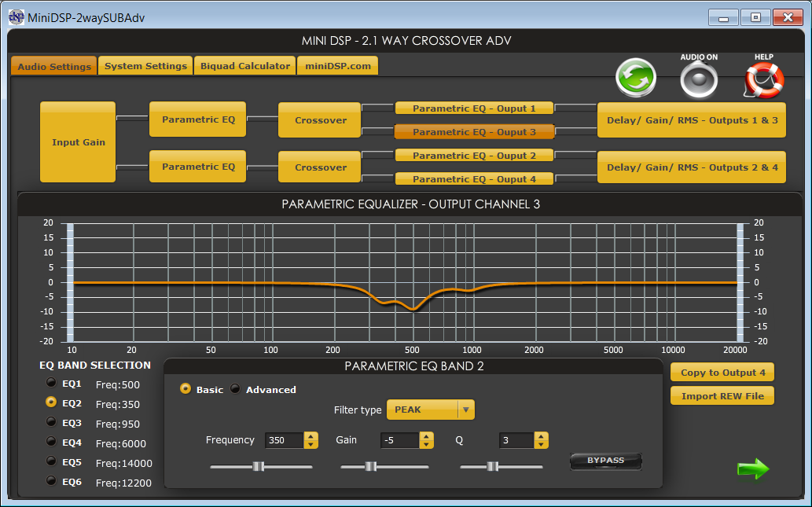The width and height of the screenshot is (812, 507).
Task: Open Help via the lifebuoy icon
Action: tap(764, 79)
